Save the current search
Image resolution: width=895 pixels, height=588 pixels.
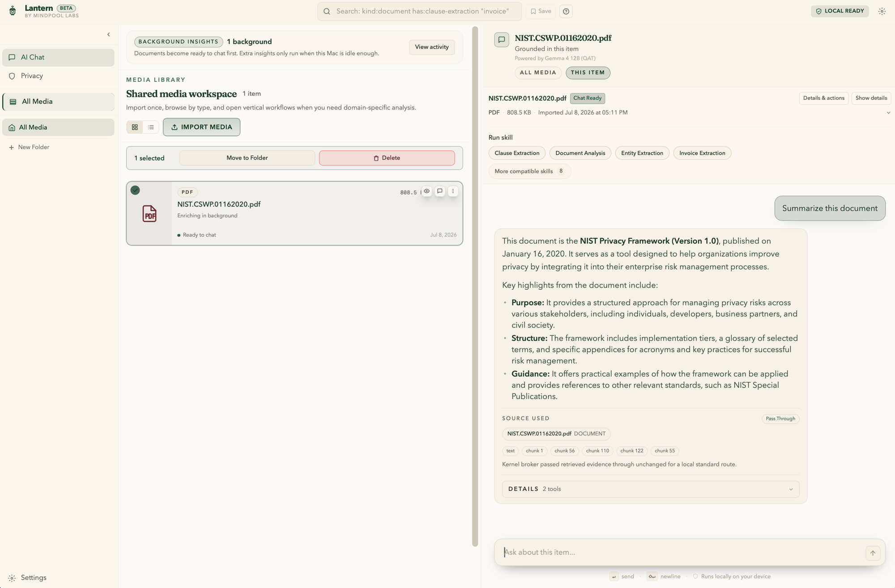pyautogui.click(x=541, y=12)
